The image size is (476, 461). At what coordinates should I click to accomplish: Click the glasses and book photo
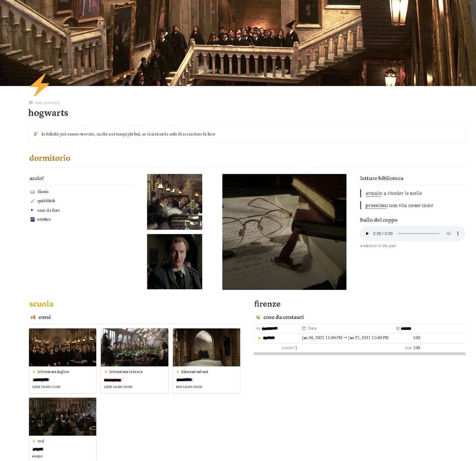[285, 232]
